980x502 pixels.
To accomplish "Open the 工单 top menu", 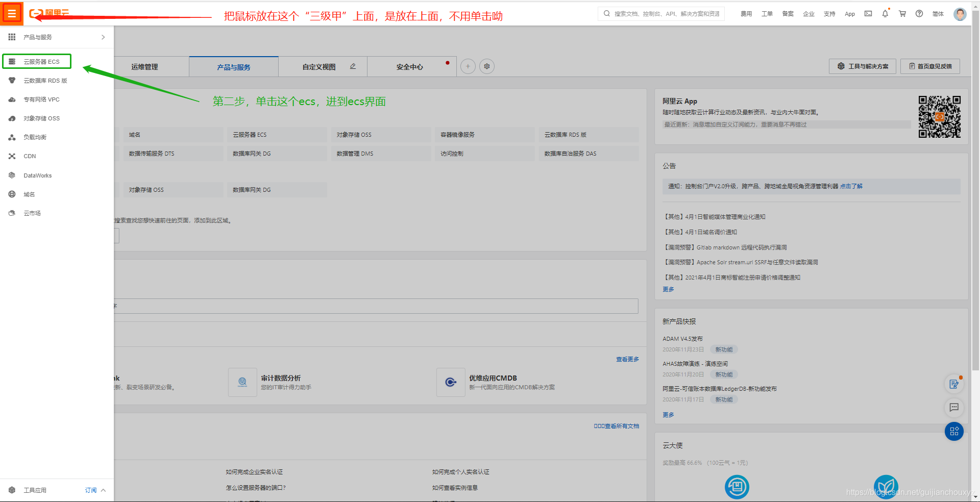I will [x=767, y=14].
